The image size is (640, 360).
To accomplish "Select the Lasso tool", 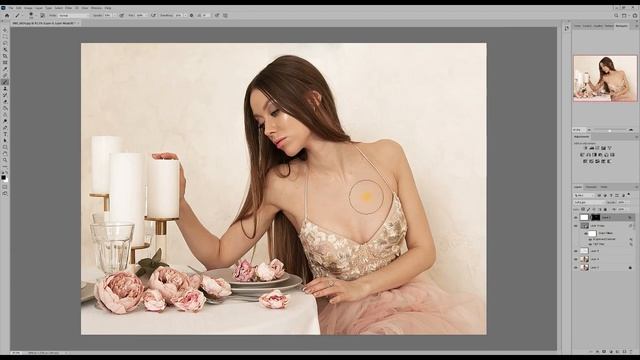I will 5,43.
